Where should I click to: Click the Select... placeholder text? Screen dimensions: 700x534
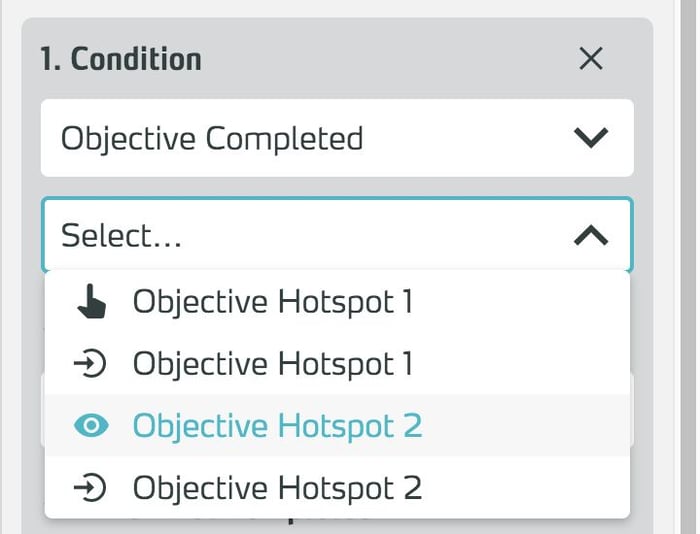click(121, 236)
